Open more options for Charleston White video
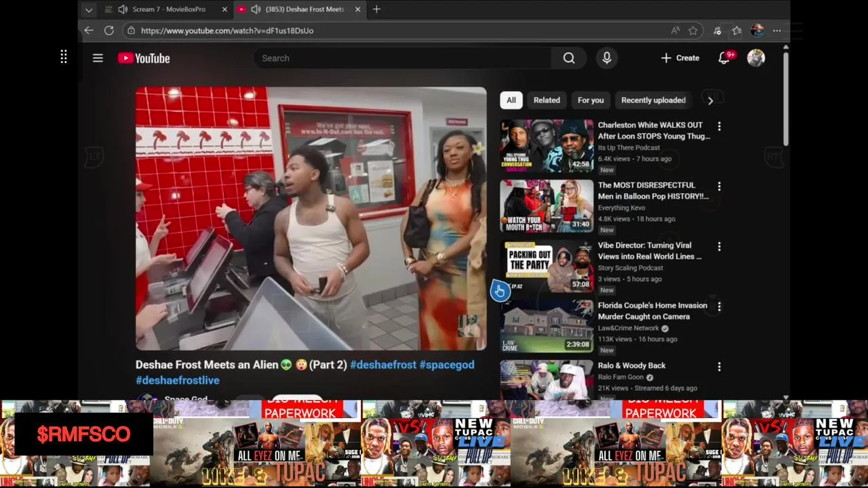Image resolution: width=868 pixels, height=488 pixels. [x=719, y=126]
